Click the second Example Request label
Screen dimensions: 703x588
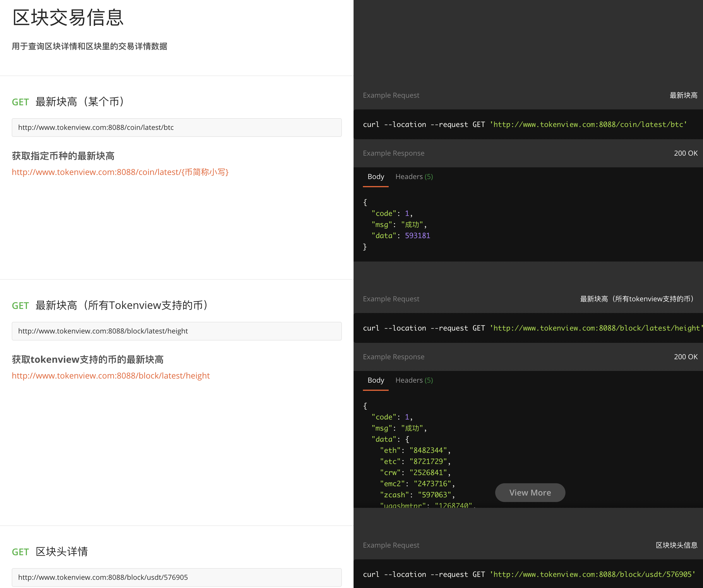(391, 299)
